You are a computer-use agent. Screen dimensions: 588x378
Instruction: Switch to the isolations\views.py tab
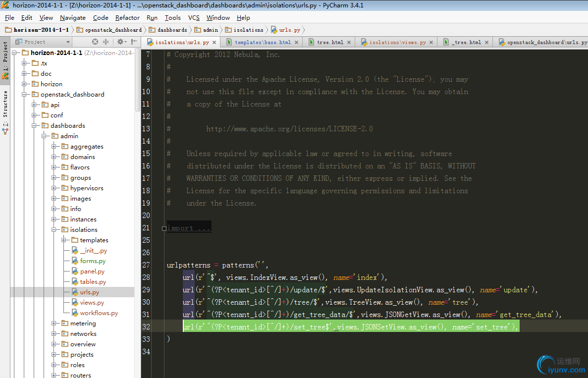397,43
